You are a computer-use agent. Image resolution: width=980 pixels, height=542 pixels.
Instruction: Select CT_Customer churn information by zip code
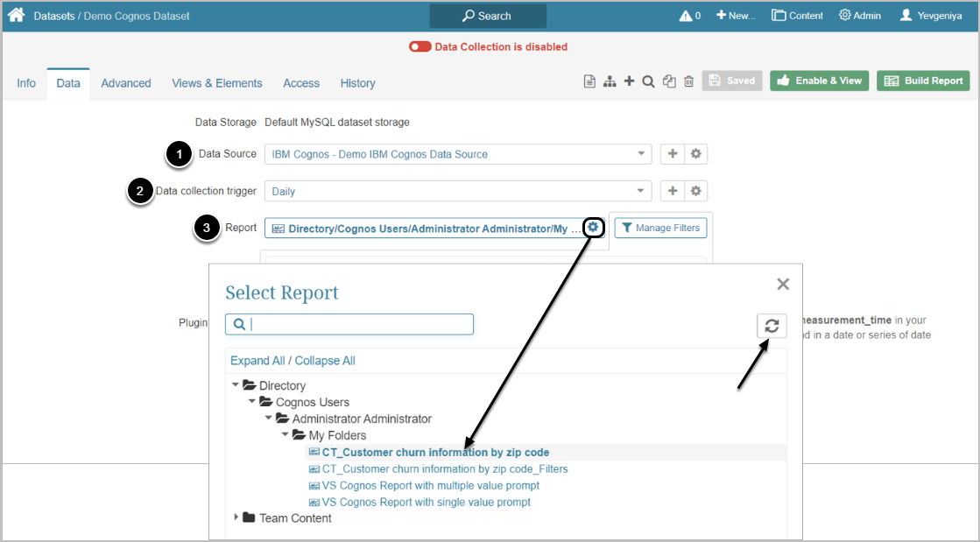pos(435,452)
